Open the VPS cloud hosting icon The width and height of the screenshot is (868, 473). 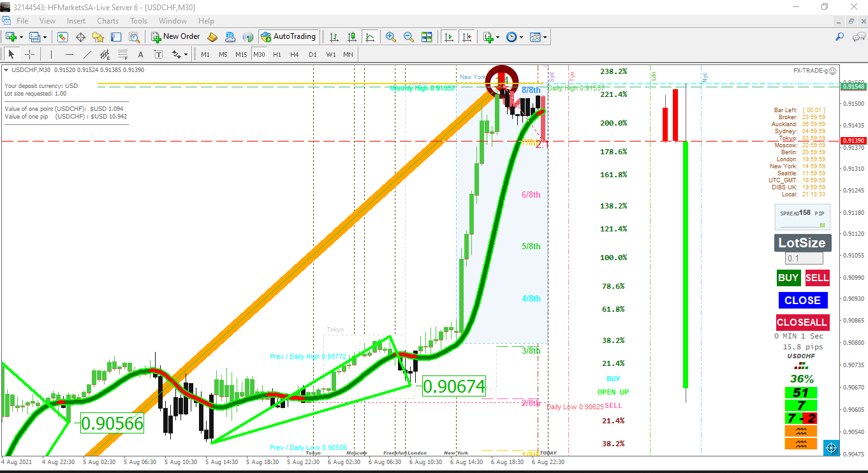[x=231, y=37]
